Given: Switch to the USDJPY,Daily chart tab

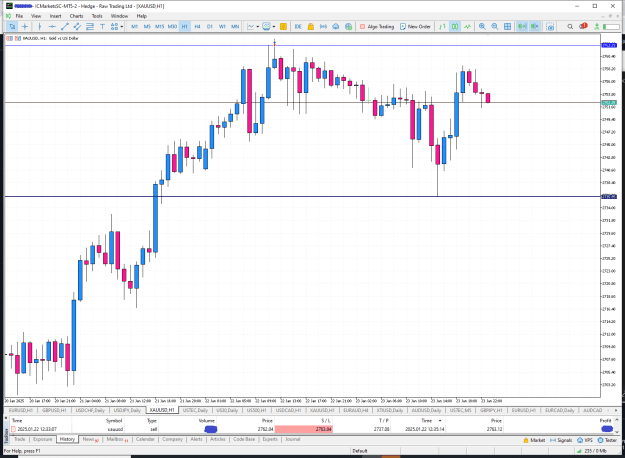Looking at the screenshot, I should click(x=127, y=410).
